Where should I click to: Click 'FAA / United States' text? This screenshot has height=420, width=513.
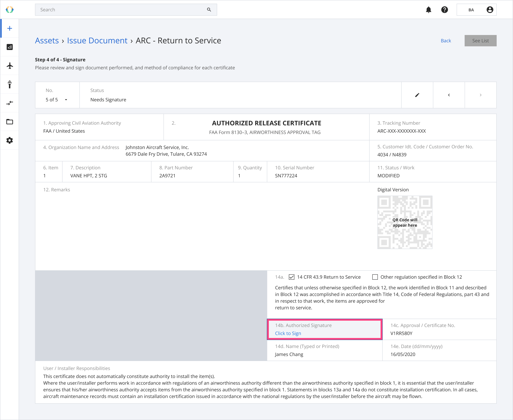[64, 131]
